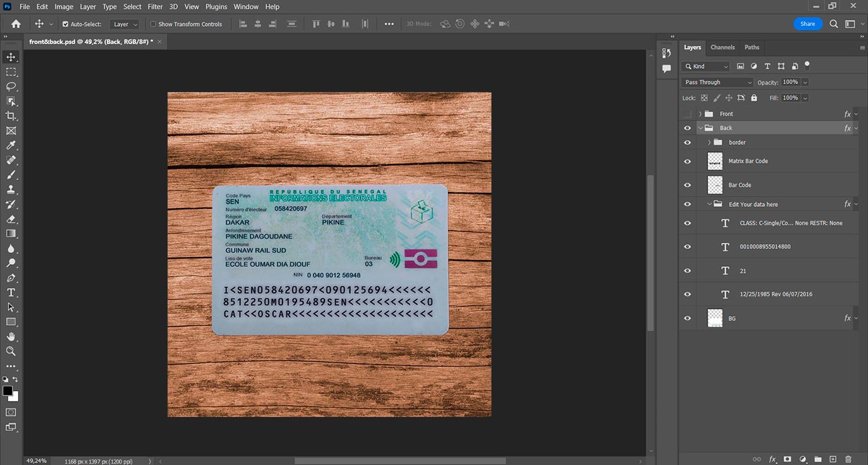Collapse the Back layer group

[x=700, y=128]
